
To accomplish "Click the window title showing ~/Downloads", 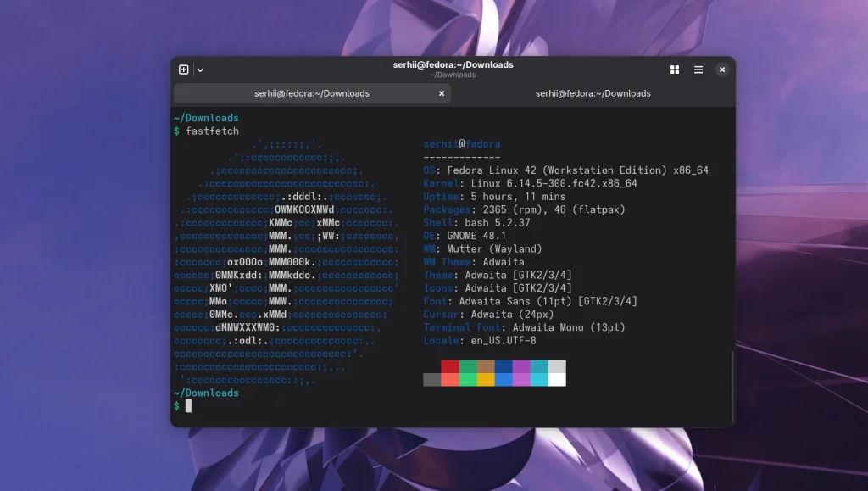I will (454, 64).
